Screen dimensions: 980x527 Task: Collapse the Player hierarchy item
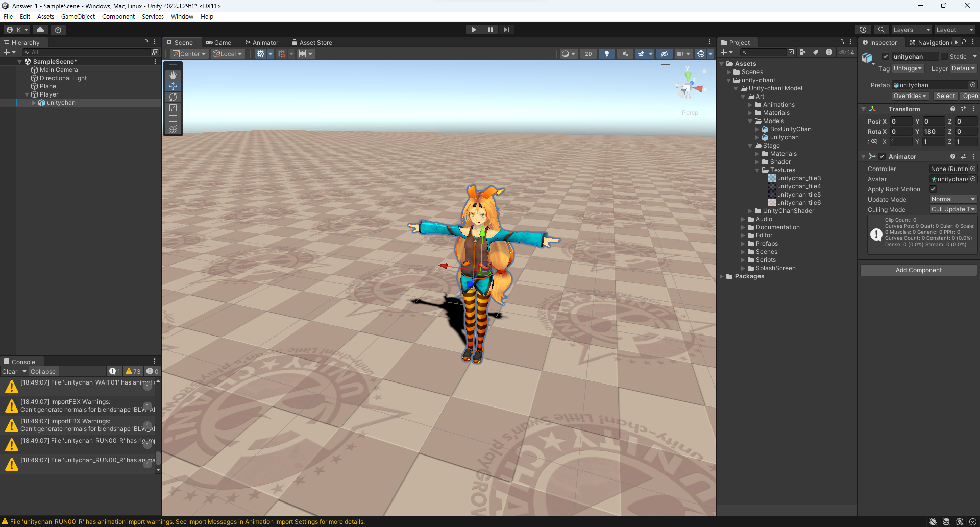[x=27, y=94]
